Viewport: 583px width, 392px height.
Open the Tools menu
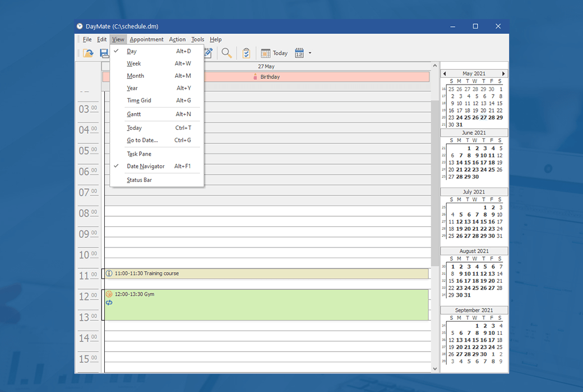coord(197,39)
